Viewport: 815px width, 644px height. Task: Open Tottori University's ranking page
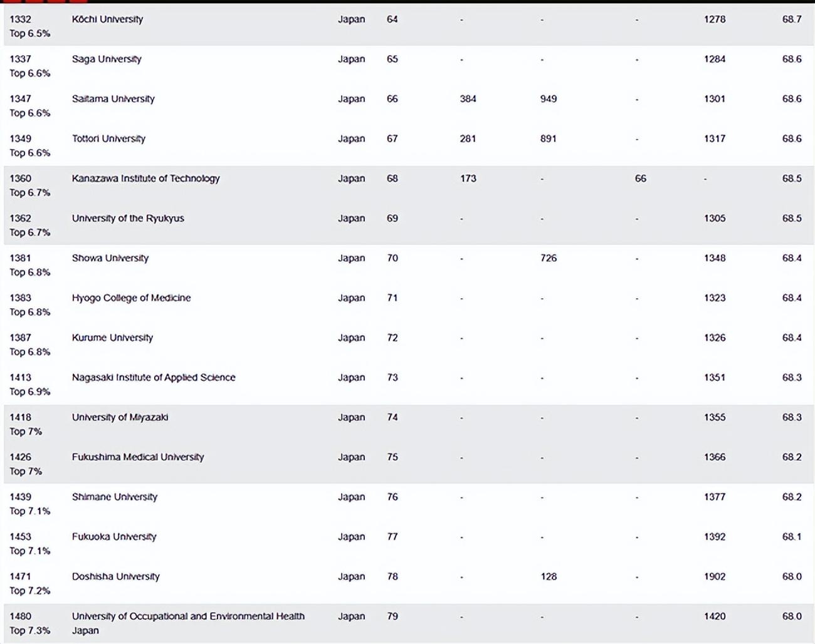click(x=108, y=139)
